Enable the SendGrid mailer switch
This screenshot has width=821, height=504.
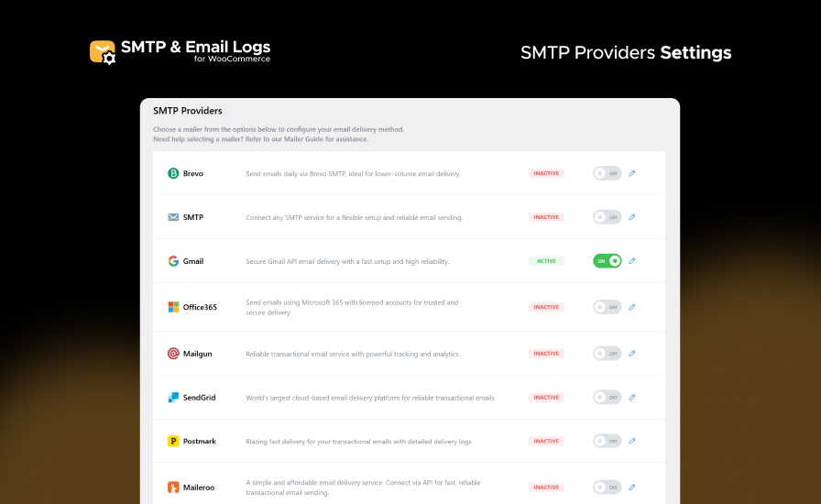[608, 398]
